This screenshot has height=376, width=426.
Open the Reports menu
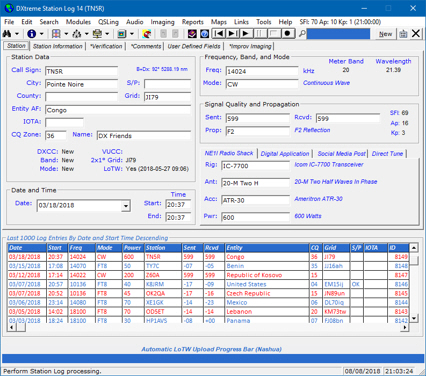click(193, 22)
